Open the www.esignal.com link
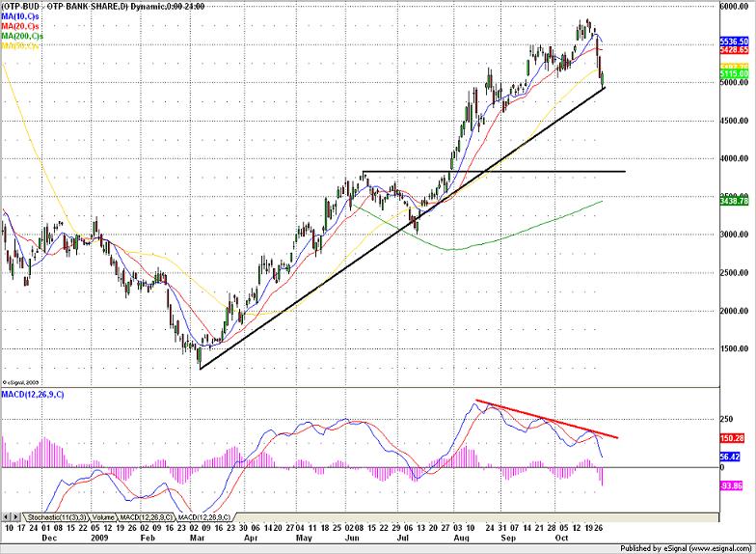 719,545
